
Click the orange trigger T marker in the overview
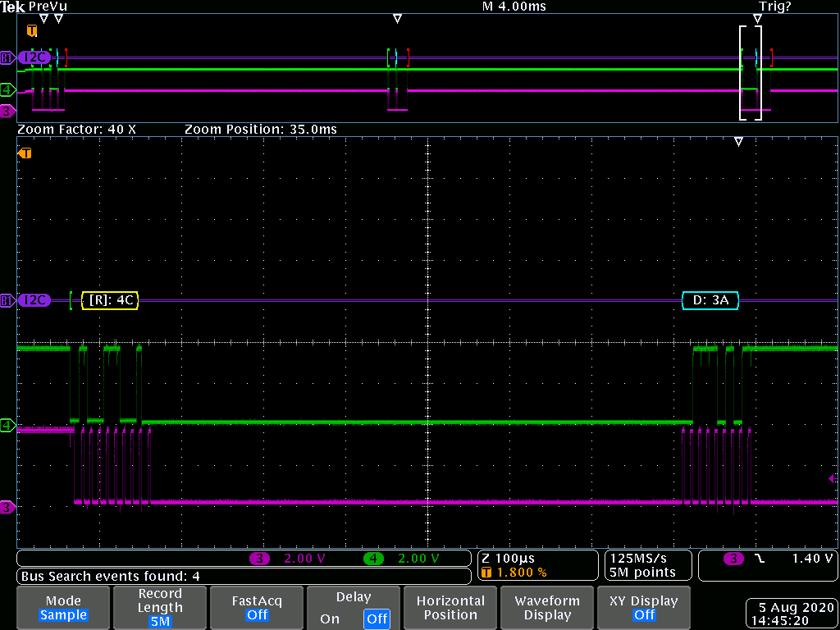(32, 31)
